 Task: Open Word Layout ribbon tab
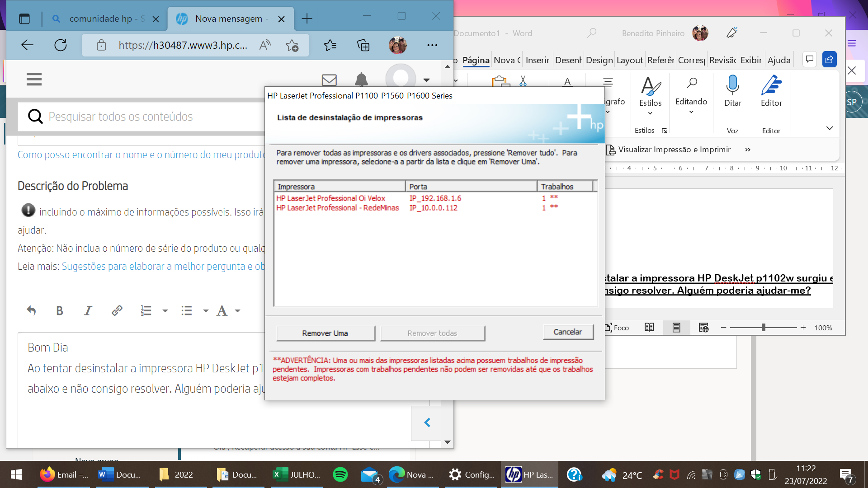pyautogui.click(x=629, y=60)
